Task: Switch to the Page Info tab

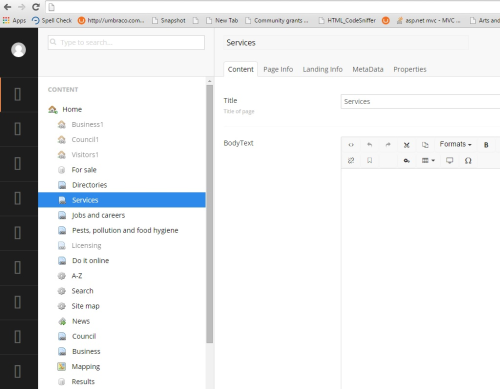Action: pos(278,69)
